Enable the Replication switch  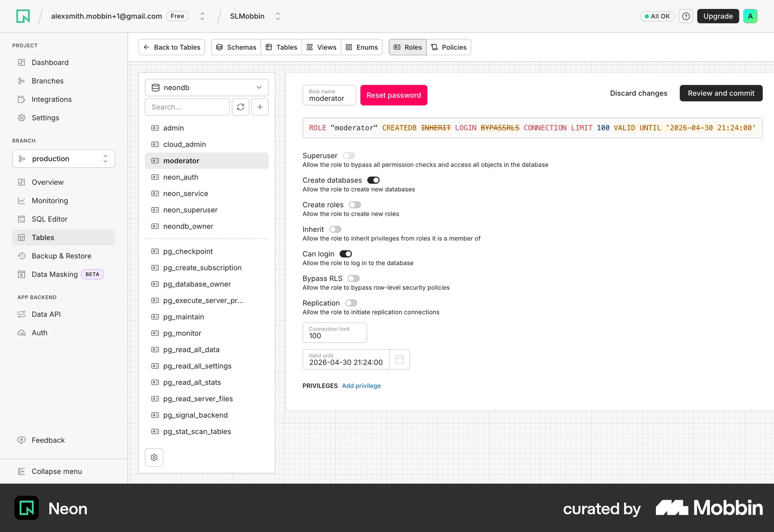351,303
